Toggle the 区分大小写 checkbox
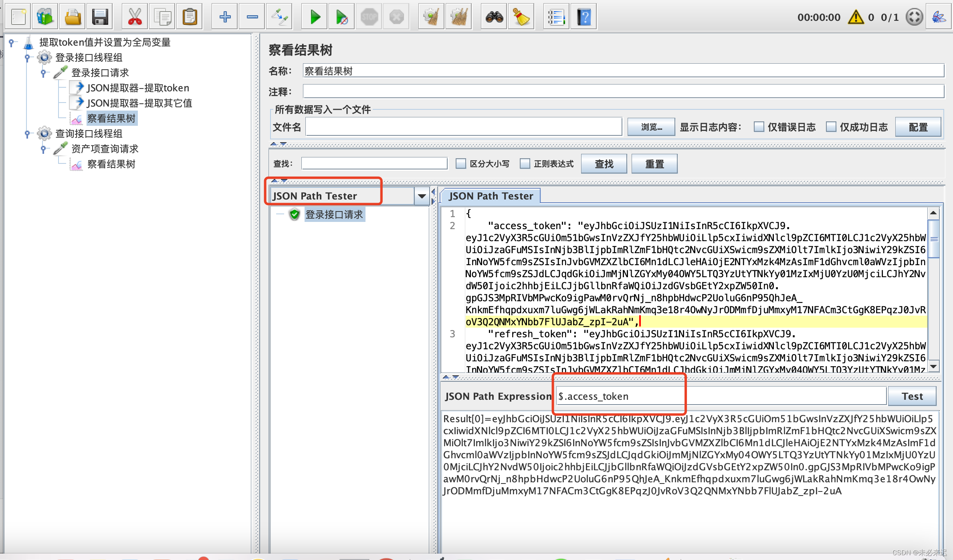 (x=461, y=163)
